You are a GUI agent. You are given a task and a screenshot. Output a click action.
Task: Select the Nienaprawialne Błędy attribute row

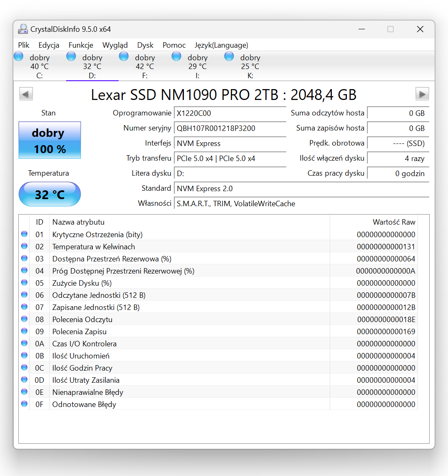tap(88, 392)
